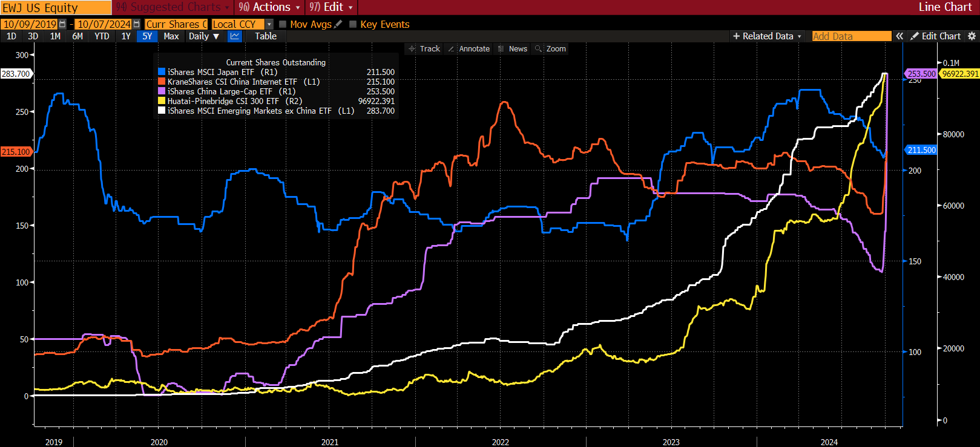Viewport: 980px width, 447px height.
Task: Activate the Zoom magnifier tool
Action: tap(550, 49)
